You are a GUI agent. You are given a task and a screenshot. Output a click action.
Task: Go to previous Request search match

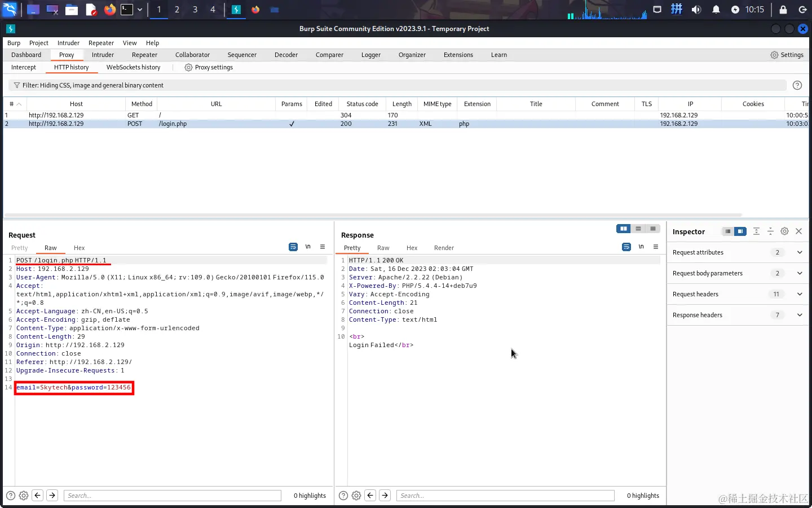38,496
